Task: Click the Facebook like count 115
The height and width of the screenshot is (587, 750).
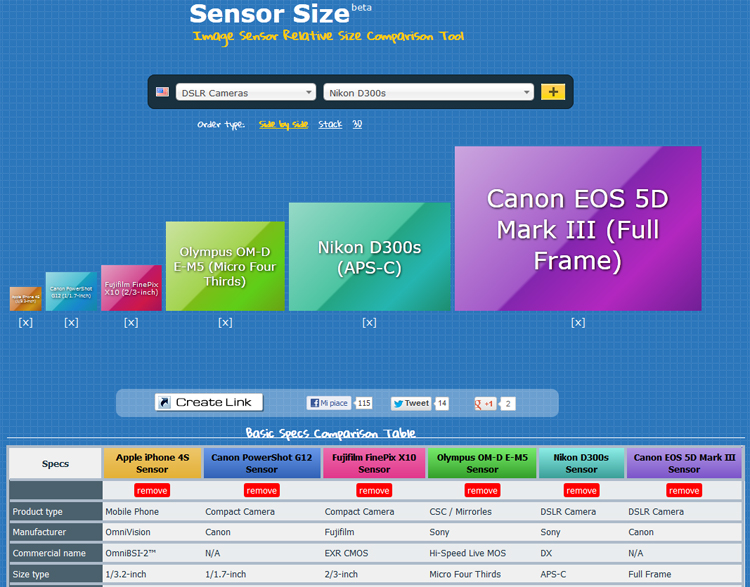Action: click(364, 403)
